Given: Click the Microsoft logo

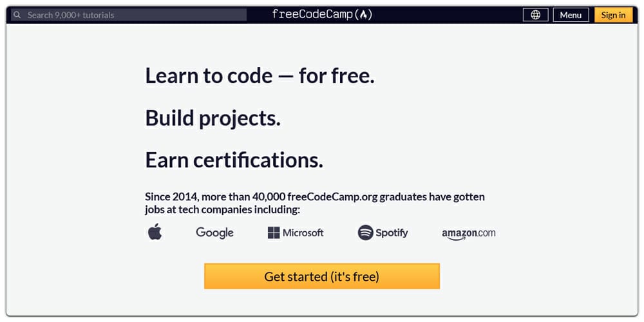Looking at the screenshot, I should [x=296, y=233].
